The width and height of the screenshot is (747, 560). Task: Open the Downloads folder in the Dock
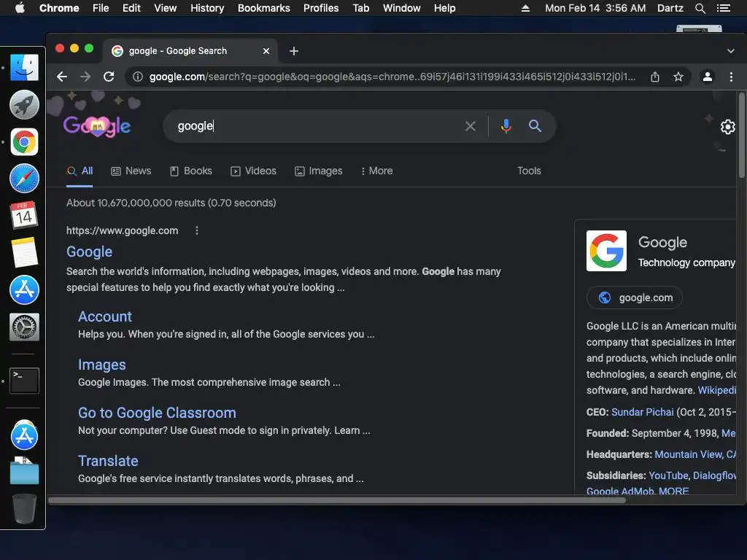[24, 472]
